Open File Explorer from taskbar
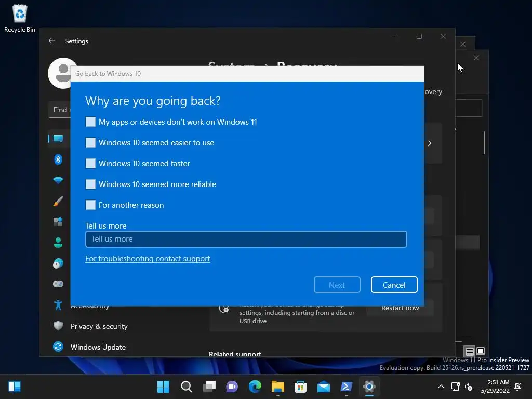The width and height of the screenshot is (532, 399). [x=277, y=387]
